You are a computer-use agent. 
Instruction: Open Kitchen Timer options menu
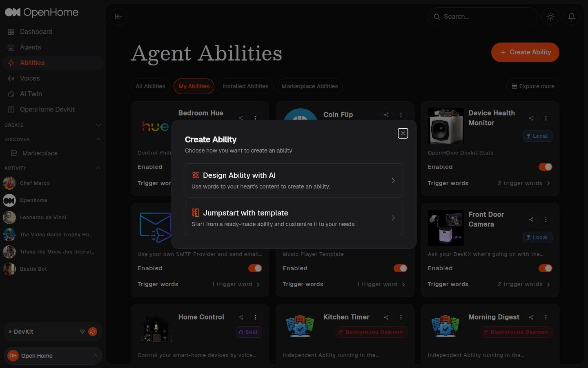[x=401, y=317]
